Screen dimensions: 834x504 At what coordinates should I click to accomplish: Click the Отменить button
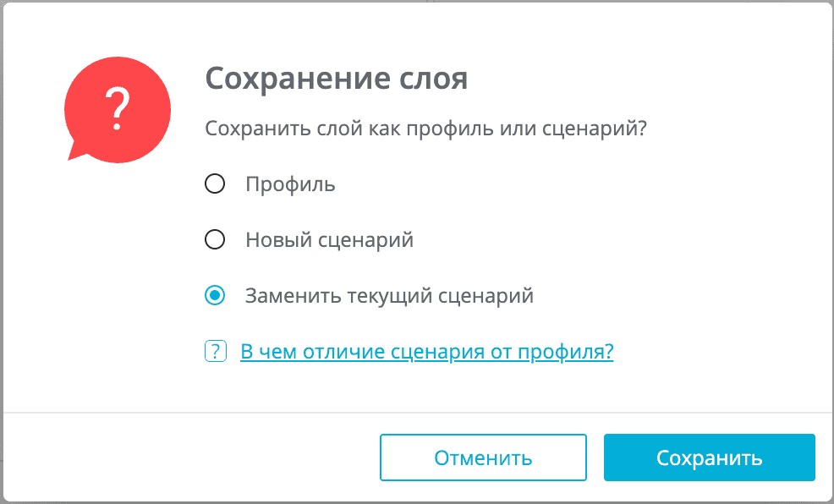pyautogui.click(x=483, y=457)
